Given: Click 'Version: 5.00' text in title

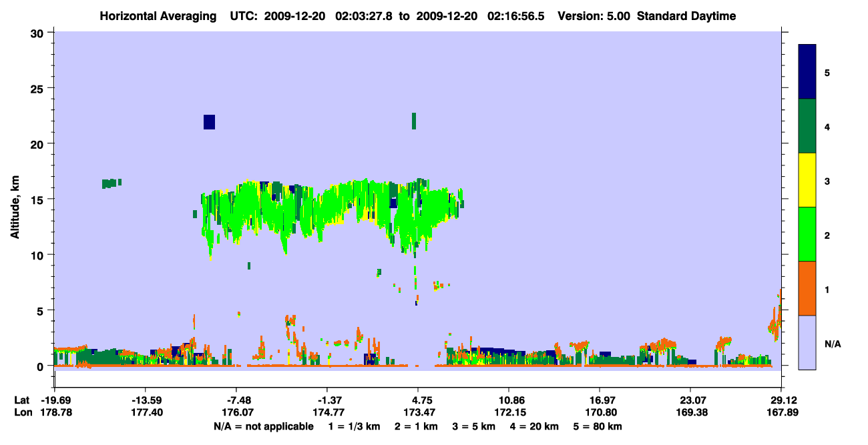Looking at the screenshot, I should 596,16.
